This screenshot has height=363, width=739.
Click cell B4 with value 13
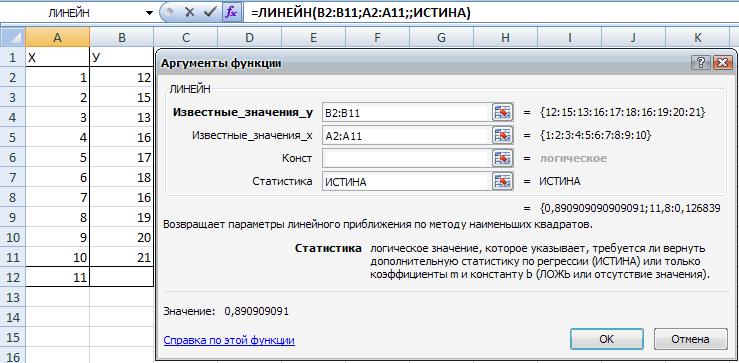pyautogui.click(x=122, y=117)
